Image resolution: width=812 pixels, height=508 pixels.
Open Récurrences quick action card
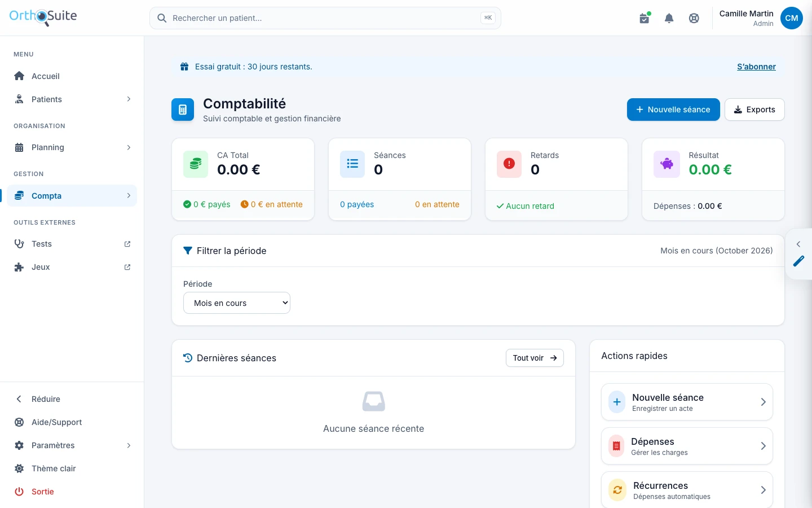click(687, 490)
